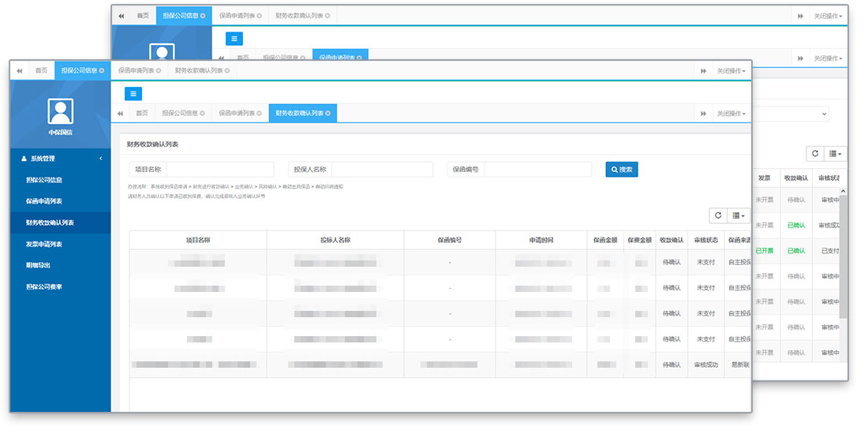The height and width of the screenshot is (434, 868).
Task: Close 保函申请列表 tab in front window's outer bar
Action: 159,71
